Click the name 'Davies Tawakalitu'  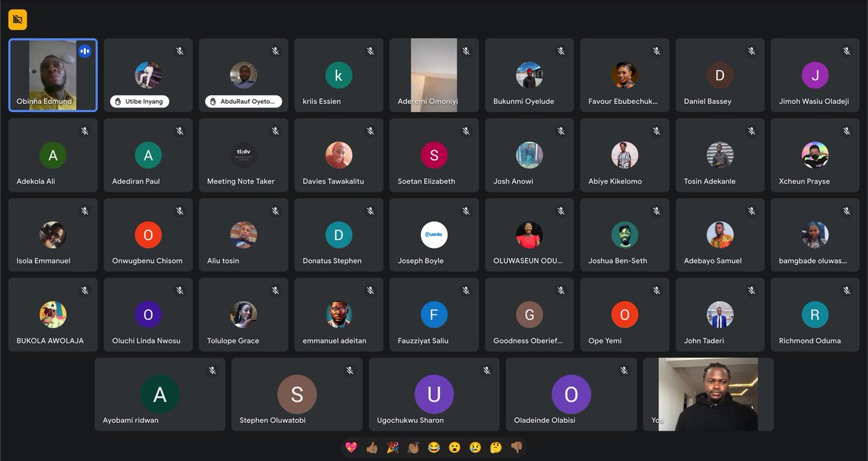coord(333,181)
